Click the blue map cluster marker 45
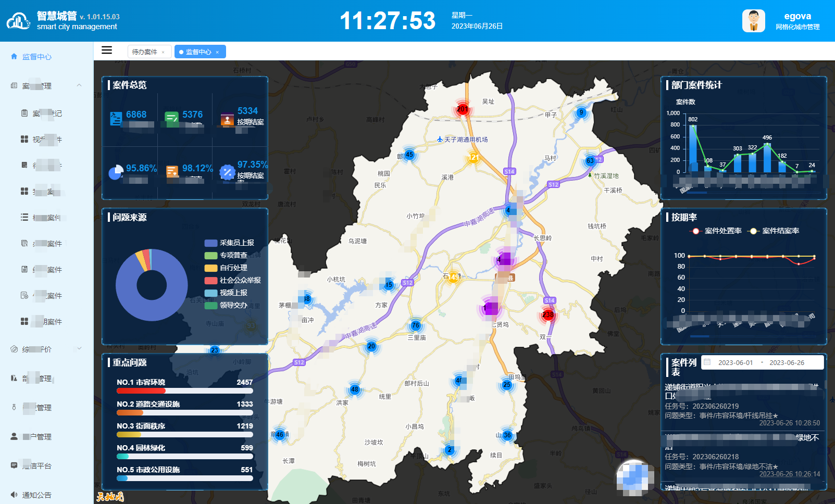The width and height of the screenshot is (835, 504). [x=409, y=155]
